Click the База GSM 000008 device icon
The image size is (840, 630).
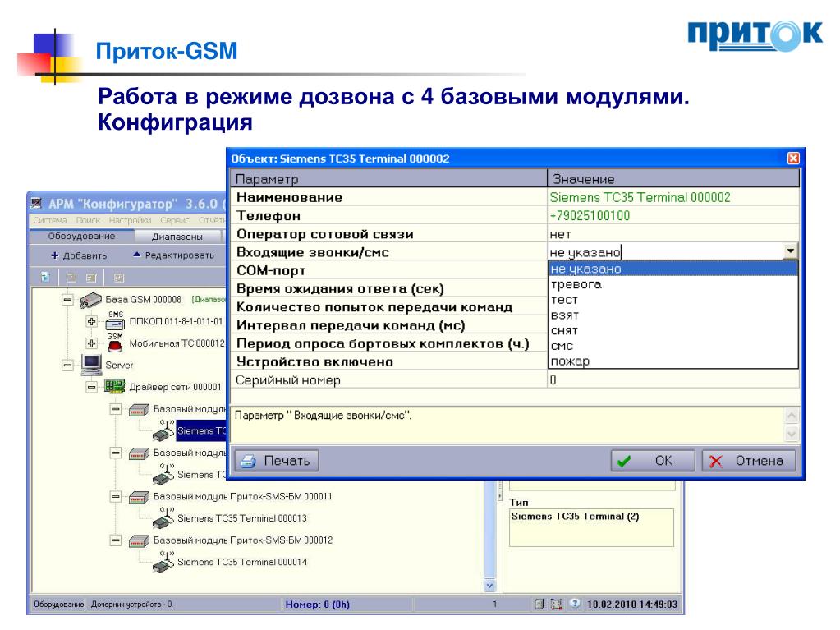[x=90, y=300]
